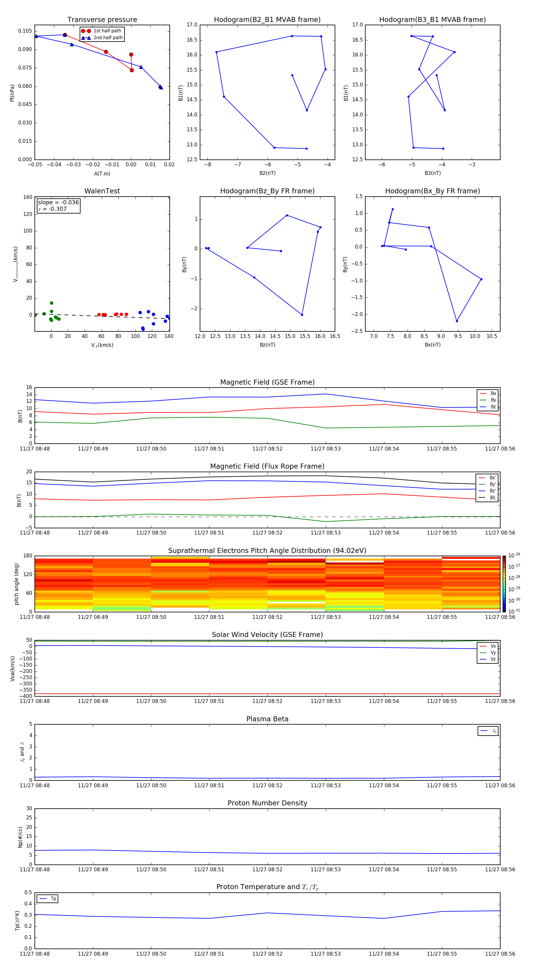Click the 'Hodogram(B3_B1 MVAB frame)' title

[x=432, y=19]
